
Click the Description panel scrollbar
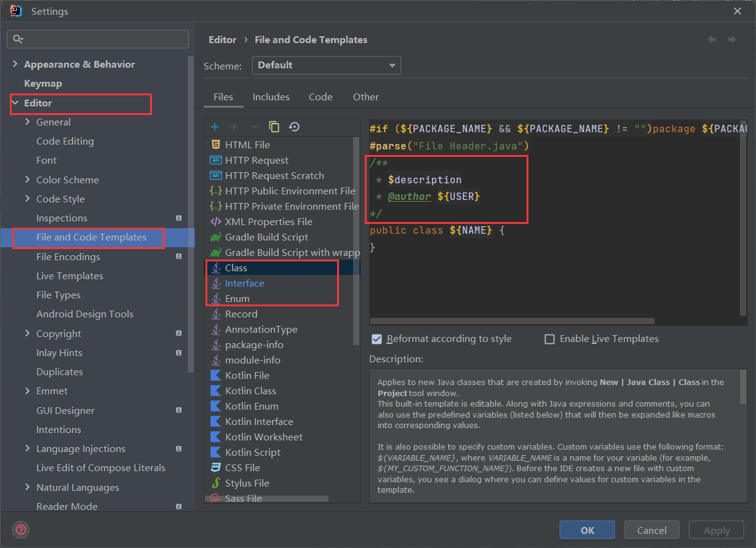pyautogui.click(x=743, y=386)
